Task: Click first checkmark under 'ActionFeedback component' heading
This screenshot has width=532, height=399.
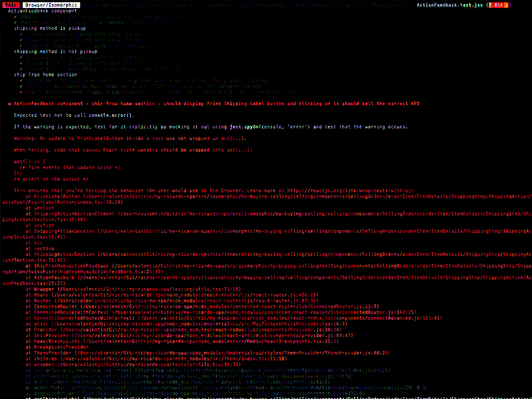Action: pos(15,17)
